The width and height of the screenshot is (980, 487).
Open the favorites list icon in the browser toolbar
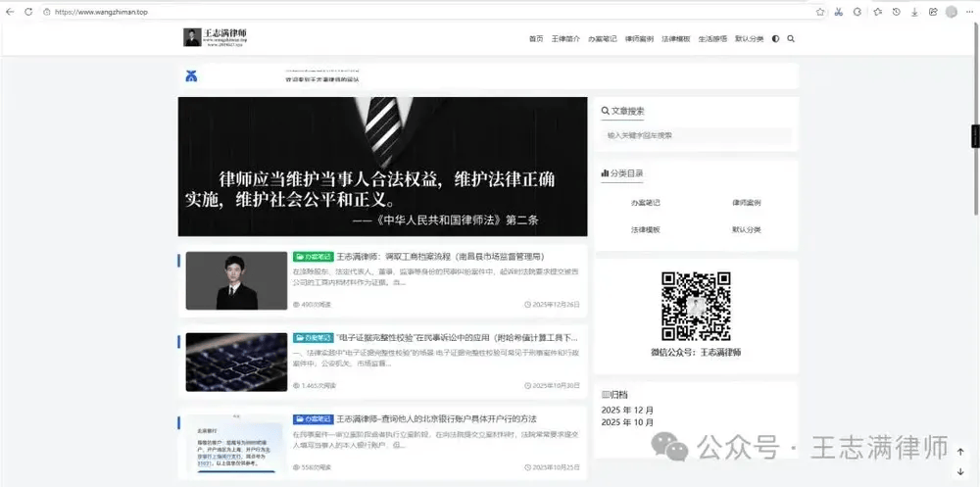[877, 12]
